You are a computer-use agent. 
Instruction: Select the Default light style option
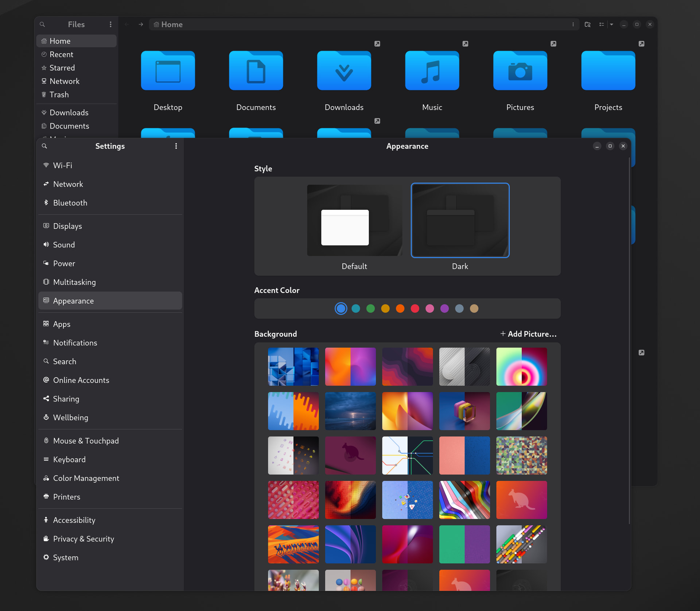[354, 220]
